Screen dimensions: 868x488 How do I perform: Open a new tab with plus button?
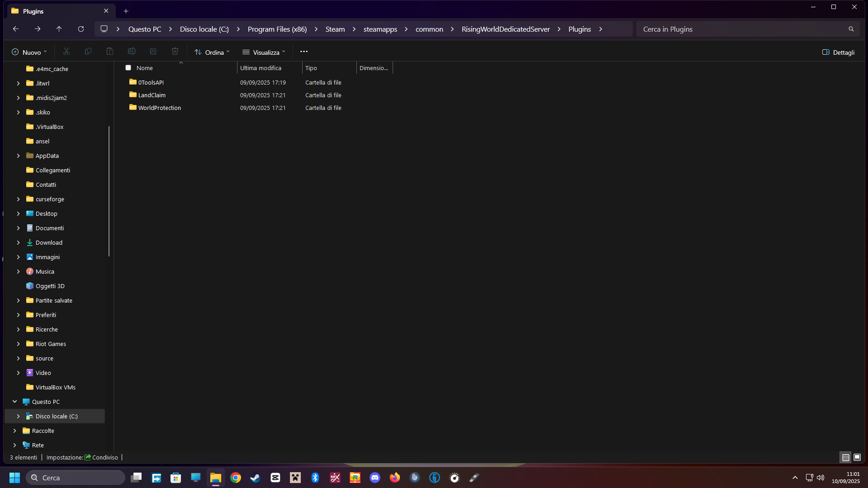[126, 11]
